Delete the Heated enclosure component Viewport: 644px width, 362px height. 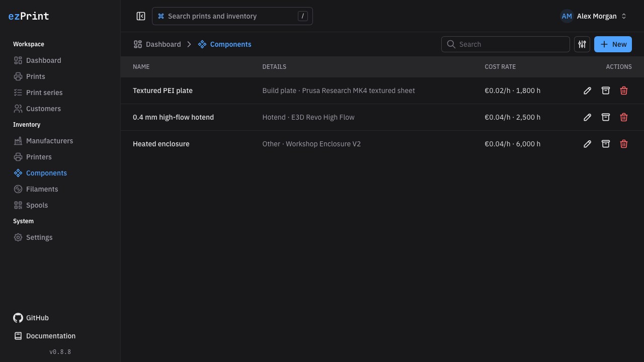624,144
